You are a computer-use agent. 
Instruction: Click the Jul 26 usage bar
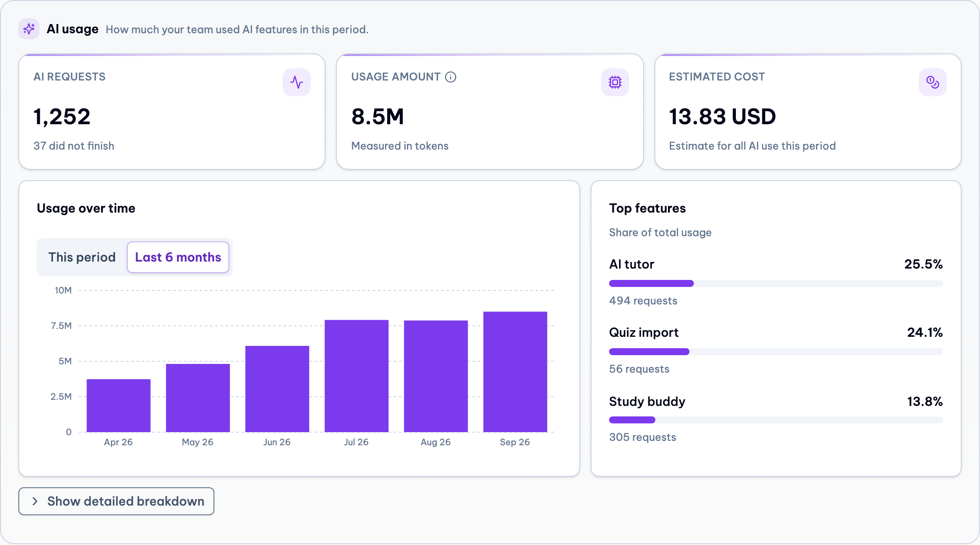357,376
